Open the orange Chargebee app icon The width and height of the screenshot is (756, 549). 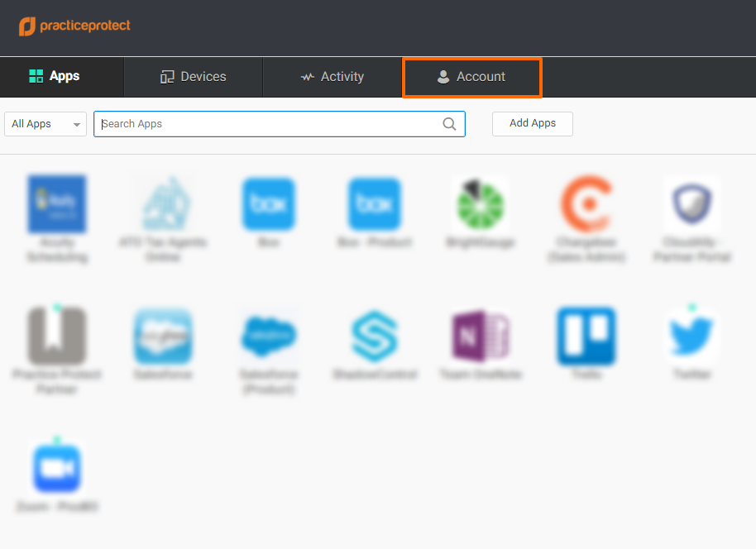(586, 204)
